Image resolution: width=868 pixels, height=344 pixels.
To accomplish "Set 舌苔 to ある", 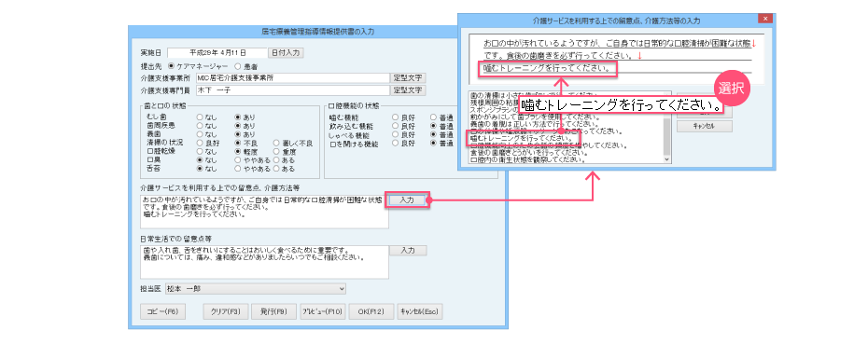I will (x=276, y=168).
